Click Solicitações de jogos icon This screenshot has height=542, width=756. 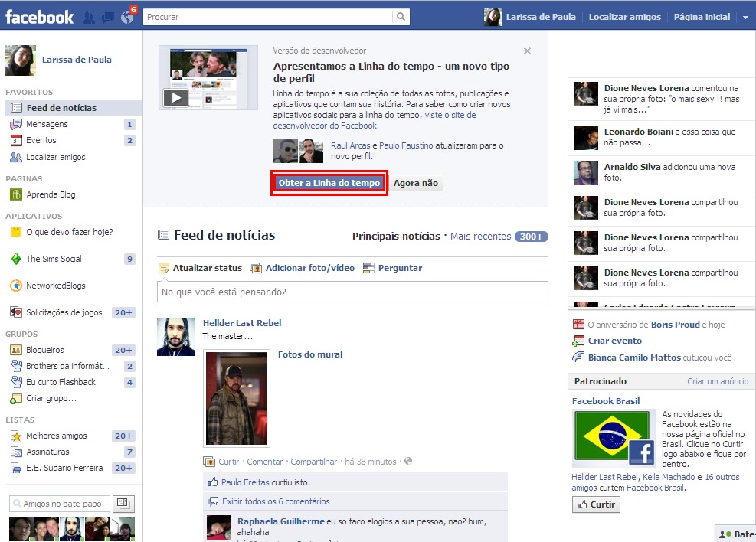click(16, 312)
